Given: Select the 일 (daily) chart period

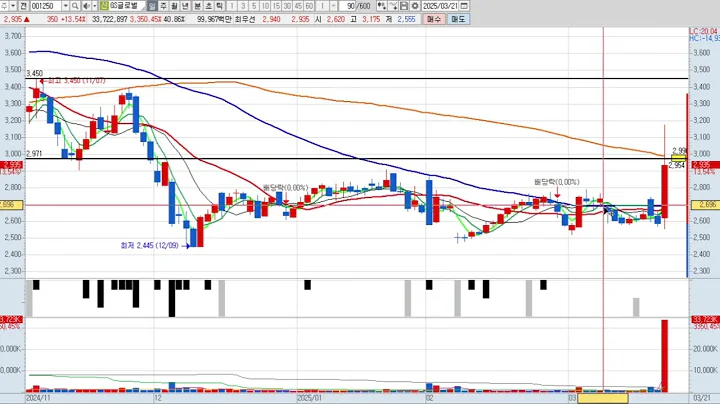Looking at the screenshot, I should point(152,6).
